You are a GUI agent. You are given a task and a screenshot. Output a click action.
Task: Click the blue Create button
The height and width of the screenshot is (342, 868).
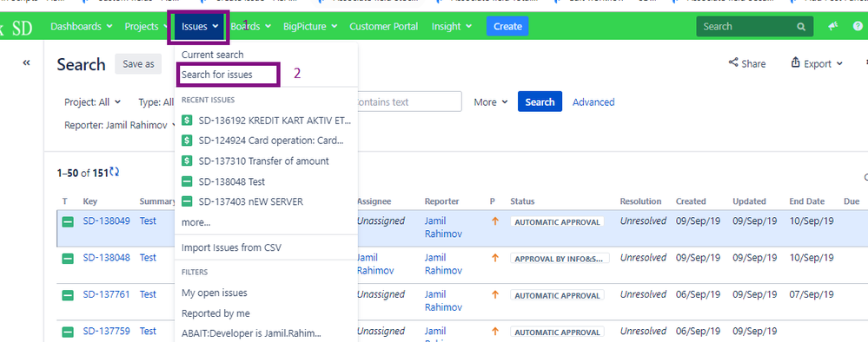click(x=507, y=26)
